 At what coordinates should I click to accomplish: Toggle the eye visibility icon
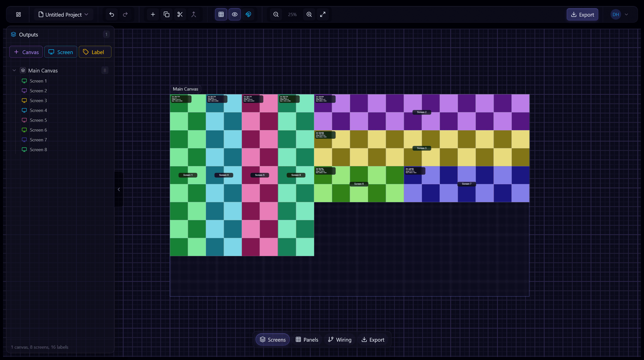(x=234, y=14)
